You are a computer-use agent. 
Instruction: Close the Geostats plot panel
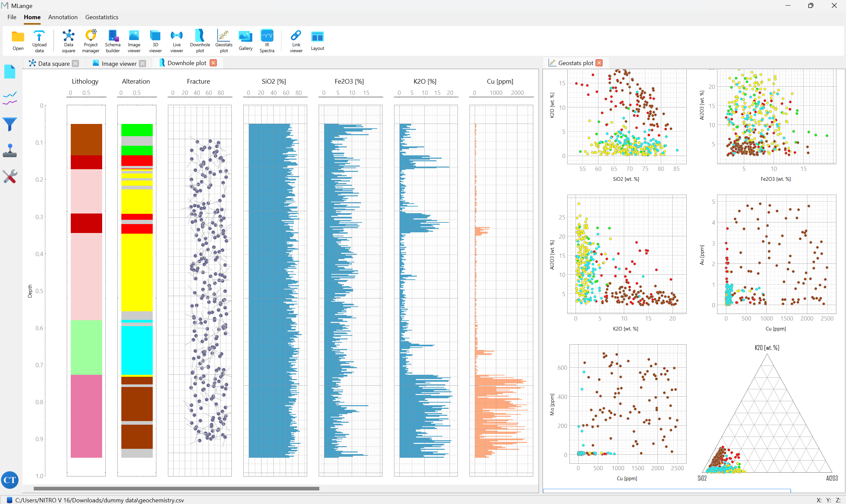[599, 63]
